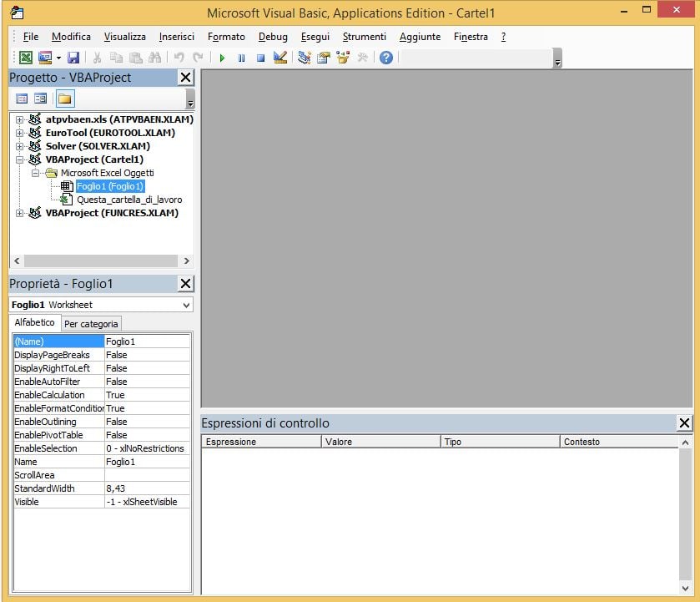Open the Foglio1 Worksheet object dropdown
Viewport: 700px width, 602px height.
coord(186,306)
